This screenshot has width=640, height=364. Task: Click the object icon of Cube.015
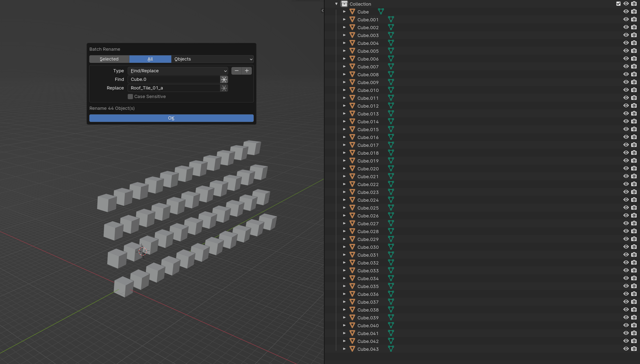click(352, 129)
